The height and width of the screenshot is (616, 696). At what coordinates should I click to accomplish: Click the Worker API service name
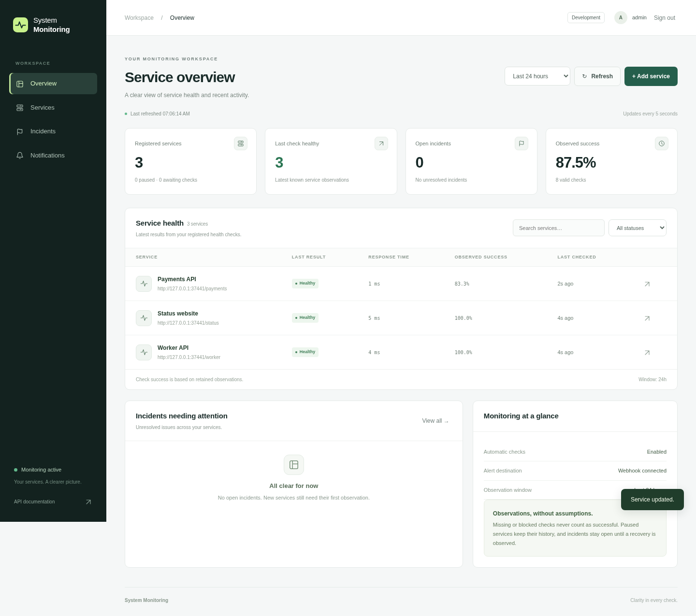(x=173, y=348)
